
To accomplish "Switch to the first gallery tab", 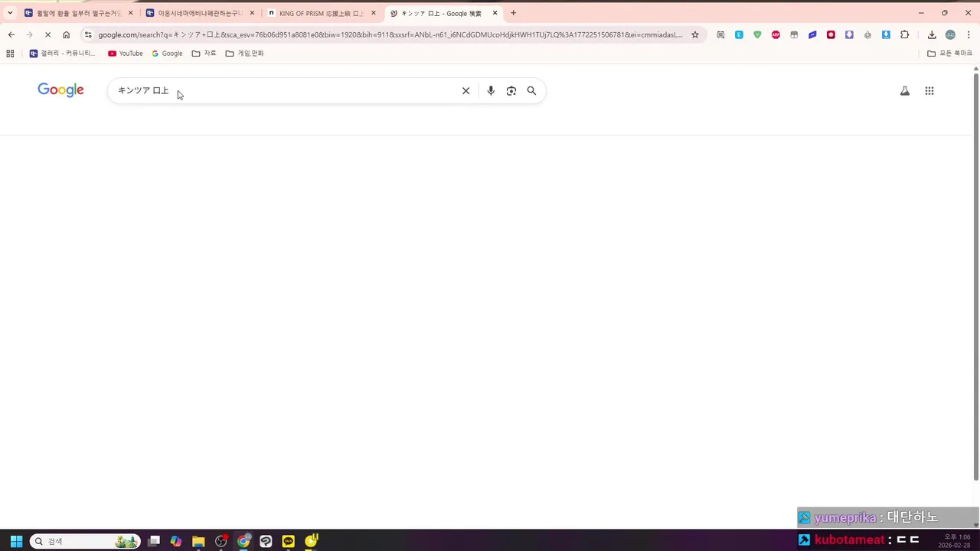I will pyautogui.click(x=79, y=13).
